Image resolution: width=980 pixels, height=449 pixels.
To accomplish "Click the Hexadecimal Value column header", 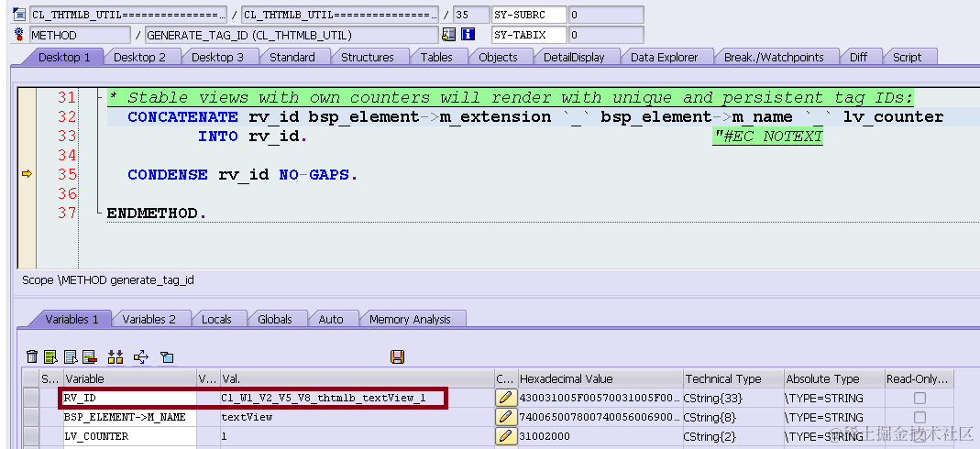I will coord(600,378).
